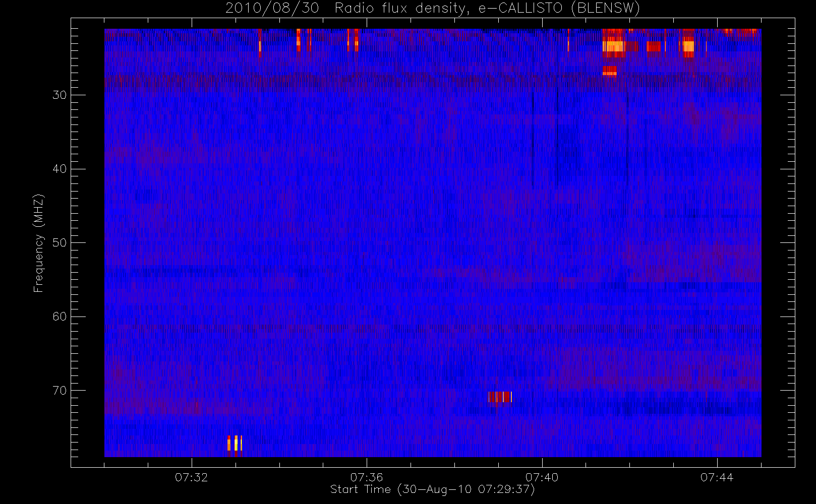This screenshot has height=504, width=816.
Task: Click the Start Time axis label
Action: point(432,489)
